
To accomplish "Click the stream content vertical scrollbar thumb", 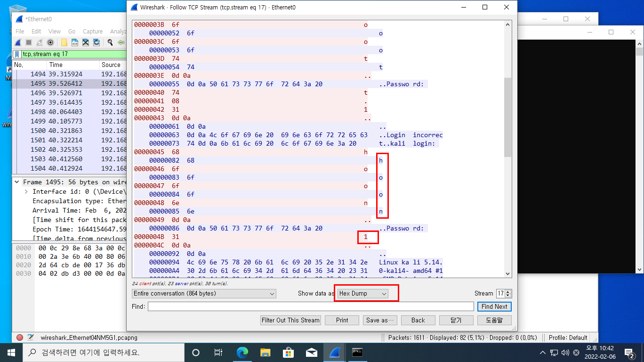I will (507, 117).
